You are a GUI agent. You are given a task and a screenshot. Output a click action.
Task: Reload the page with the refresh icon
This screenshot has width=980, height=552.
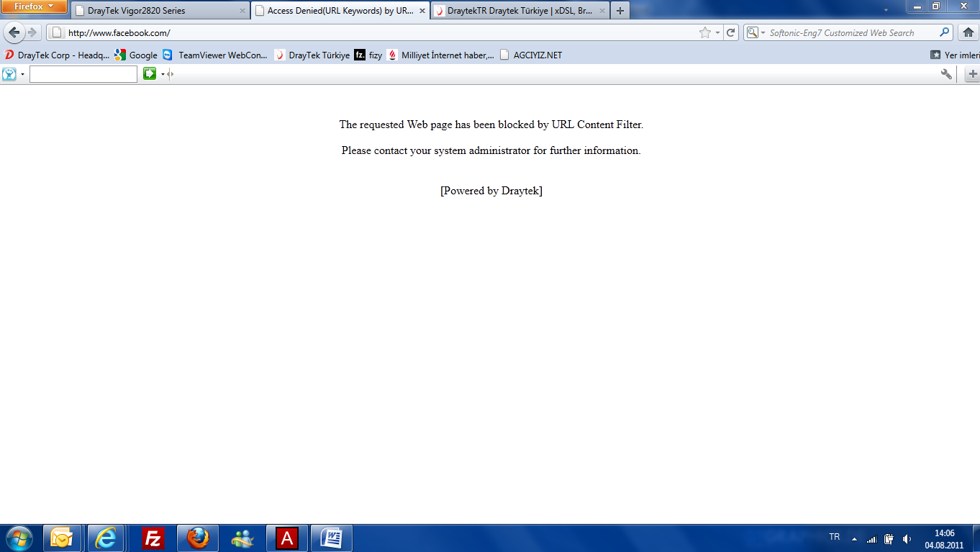(x=731, y=32)
